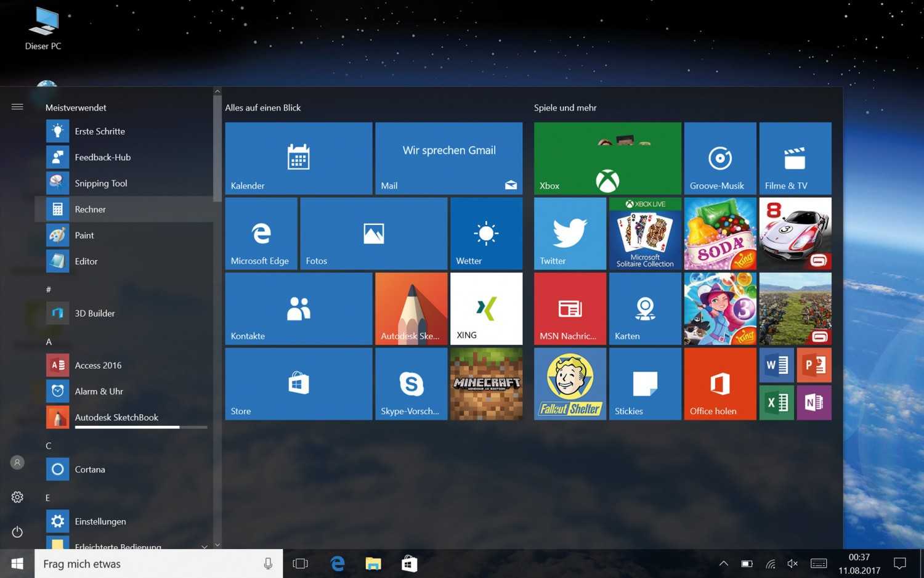Click the Office holen tile
The height and width of the screenshot is (578, 924).
point(720,384)
